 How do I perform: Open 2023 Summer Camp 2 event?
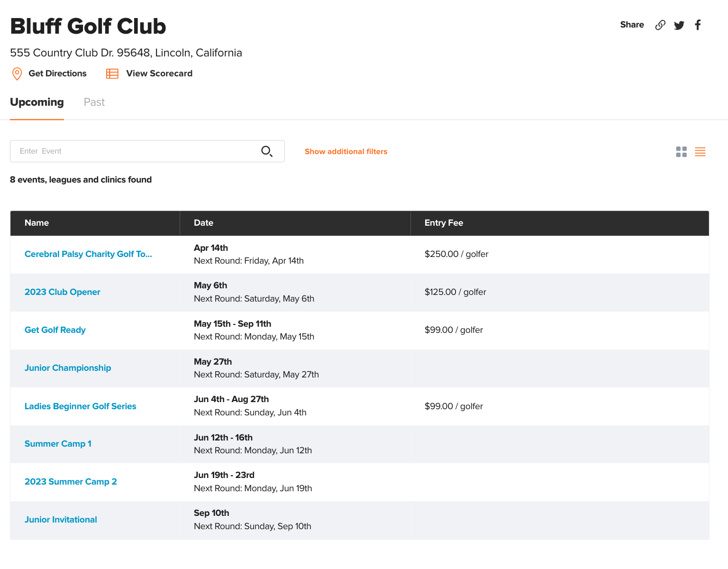click(x=71, y=482)
